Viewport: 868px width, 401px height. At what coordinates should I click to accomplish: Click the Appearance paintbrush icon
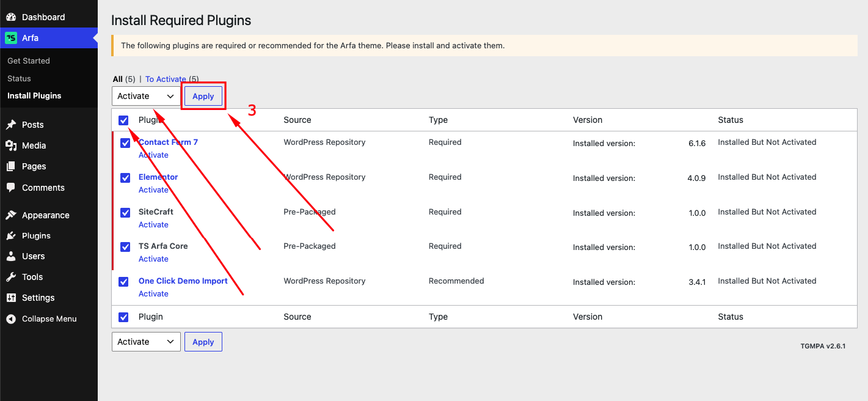tap(11, 215)
